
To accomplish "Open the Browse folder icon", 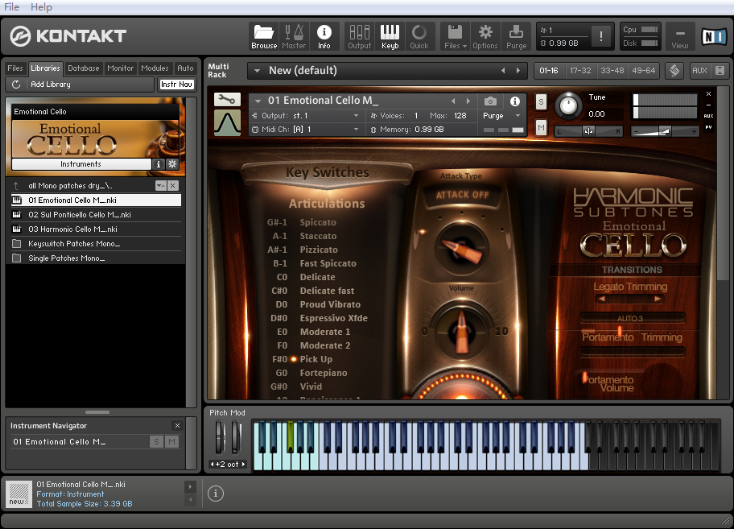I will pyautogui.click(x=264, y=37).
